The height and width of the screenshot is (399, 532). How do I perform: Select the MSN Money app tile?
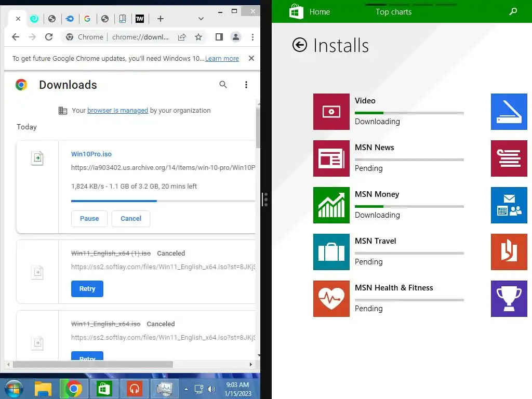331,205
